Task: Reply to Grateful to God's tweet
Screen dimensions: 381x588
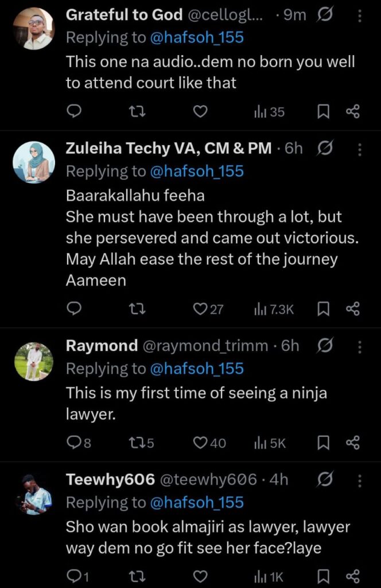Action: pyautogui.click(x=75, y=112)
